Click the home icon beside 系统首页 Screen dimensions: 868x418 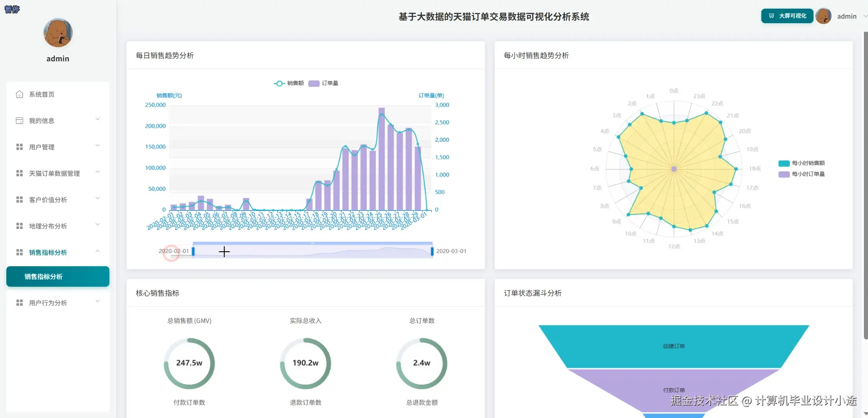(20, 95)
